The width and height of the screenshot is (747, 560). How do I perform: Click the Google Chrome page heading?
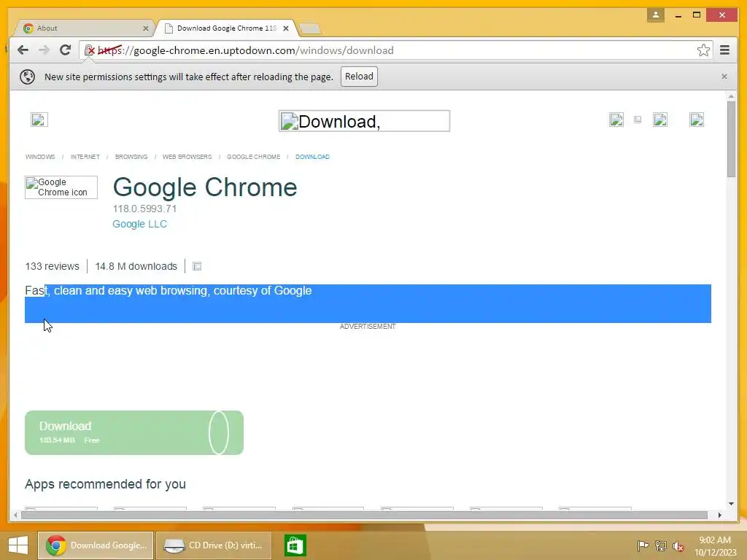tap(205, 187)
